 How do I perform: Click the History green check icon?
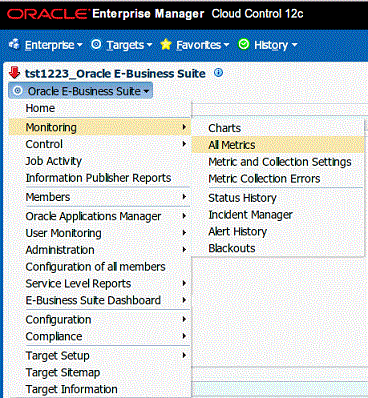[x=244, y=44]
